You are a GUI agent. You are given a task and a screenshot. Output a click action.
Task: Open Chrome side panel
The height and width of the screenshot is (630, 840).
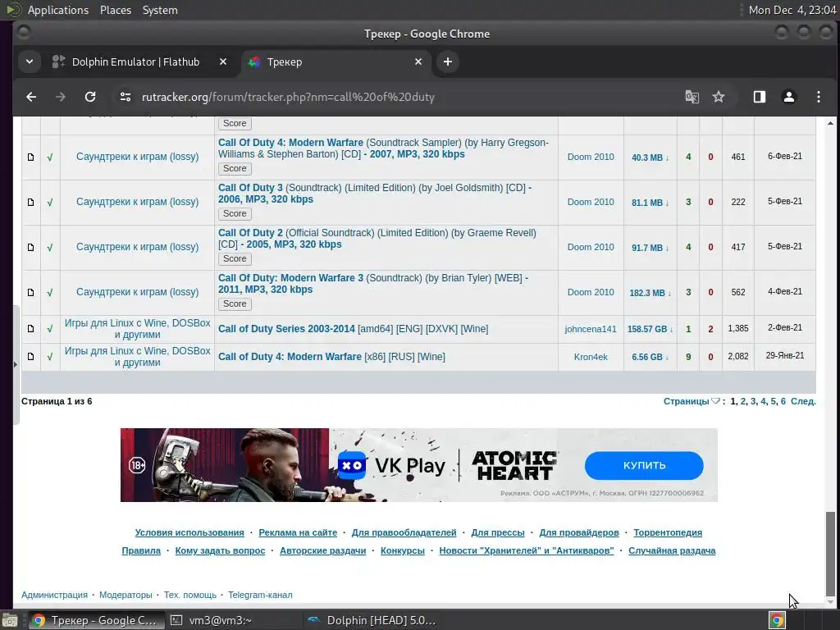[x=759, y=97]
